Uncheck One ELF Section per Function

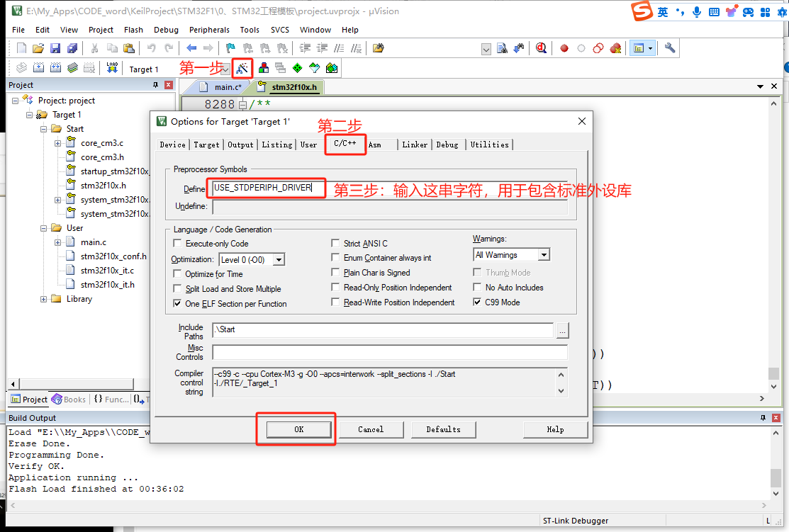pyautogui.click(x=177, y=303)
